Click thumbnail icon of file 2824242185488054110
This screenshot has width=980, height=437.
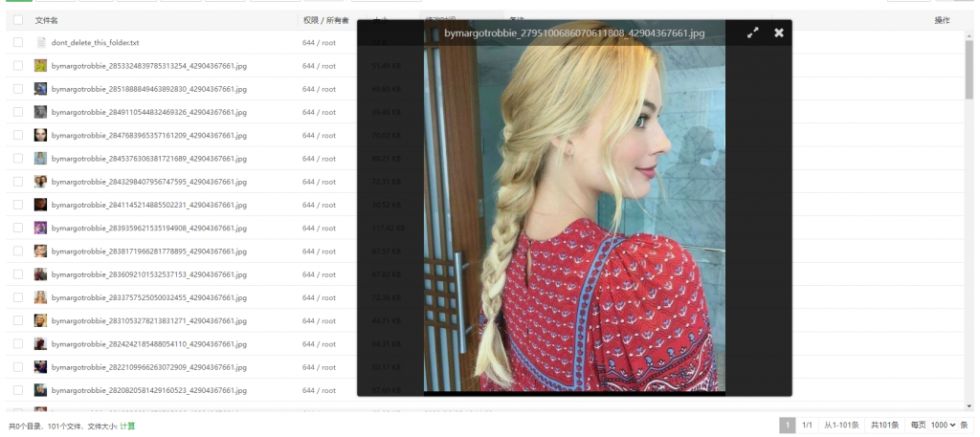40,343
